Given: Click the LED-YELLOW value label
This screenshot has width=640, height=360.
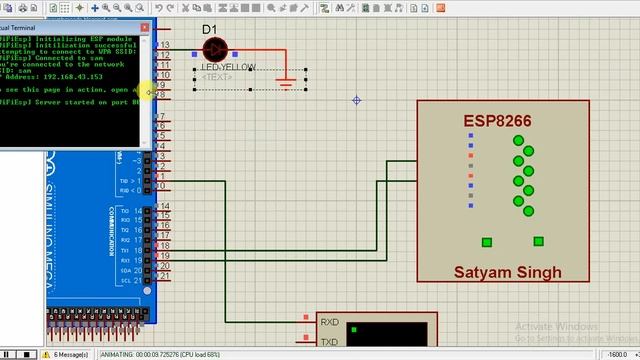Looking at the screenshot, I should (x=228, y=67).
